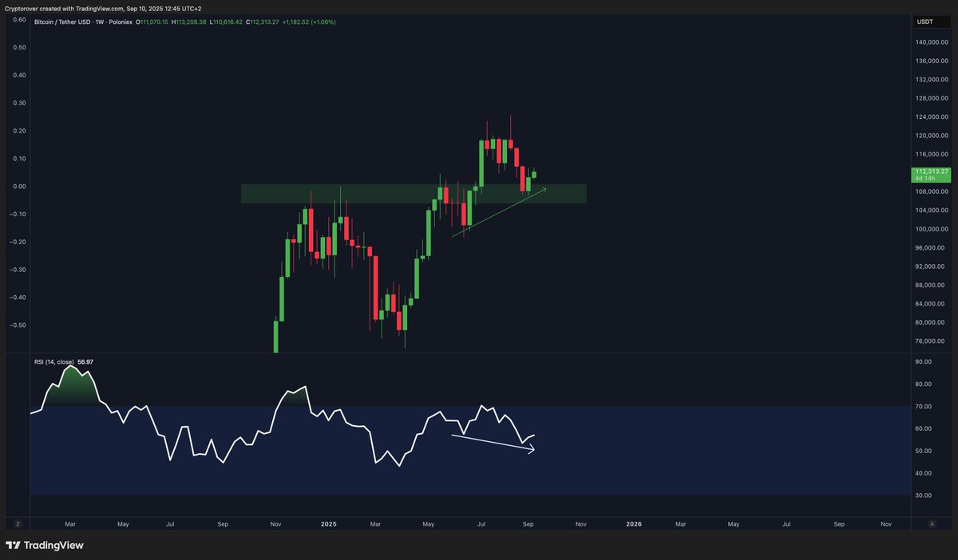Select the RSI value 56.97

pyautogui.click(x=85, y=361)
